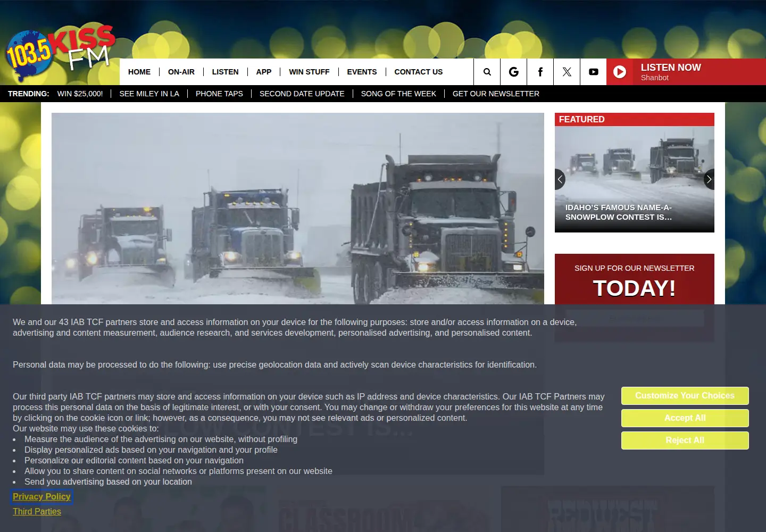
Task: Click Customize Your Choices button
Action: pos(685,396)
